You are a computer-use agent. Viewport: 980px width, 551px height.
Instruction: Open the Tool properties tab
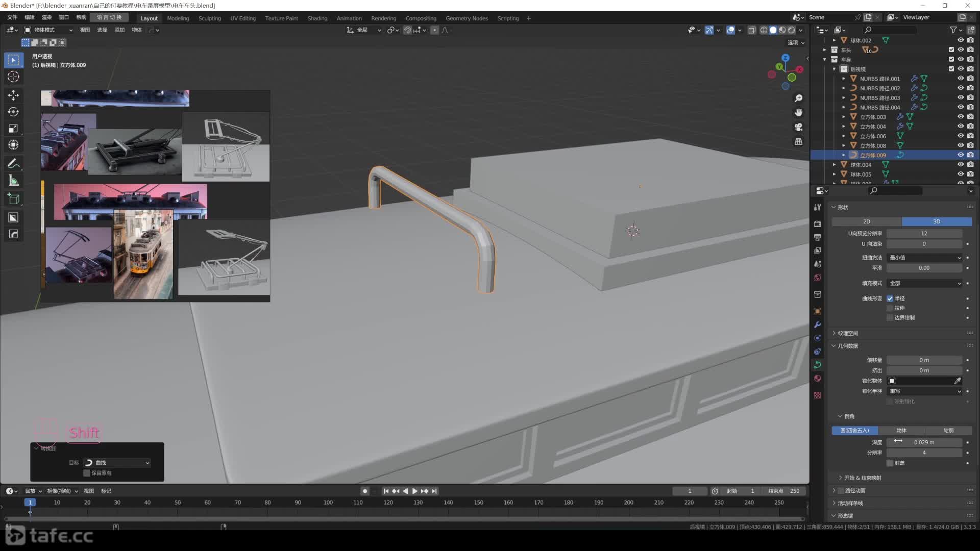818,208
